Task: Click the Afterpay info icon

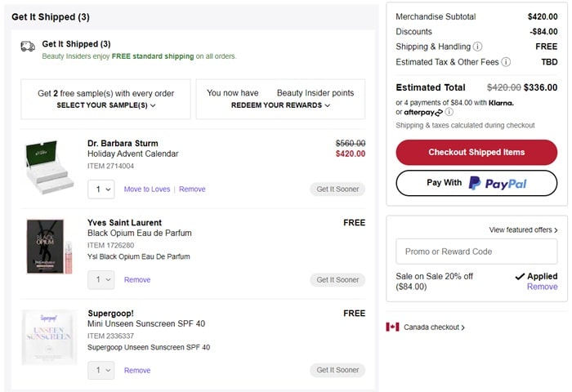Action: [x=449, y=112]
